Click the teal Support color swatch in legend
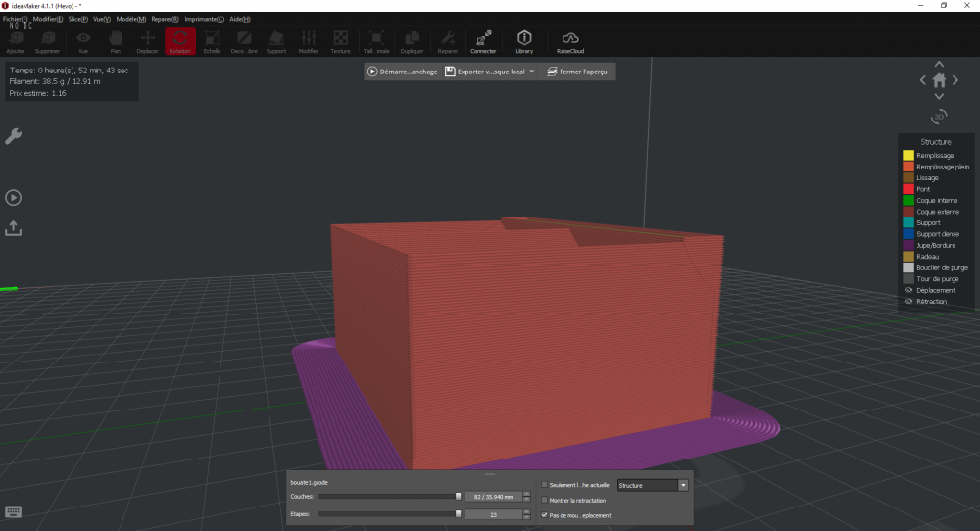980x531 pixels. (x=908, y=222)
